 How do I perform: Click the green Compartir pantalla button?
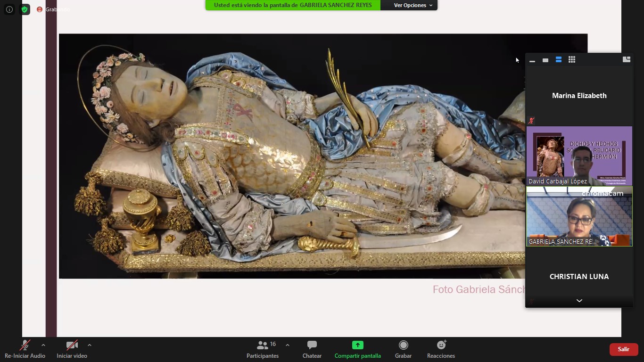(358, 349)
